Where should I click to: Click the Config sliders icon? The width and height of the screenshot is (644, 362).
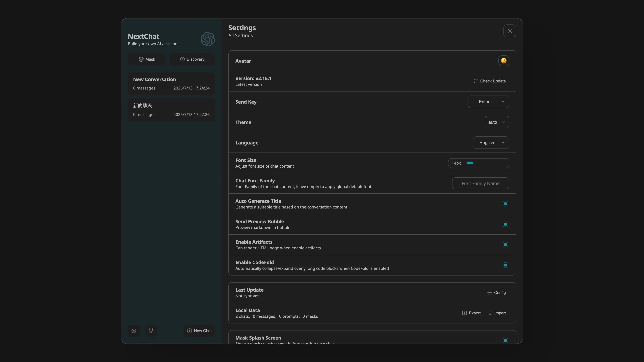coord(490,293)
